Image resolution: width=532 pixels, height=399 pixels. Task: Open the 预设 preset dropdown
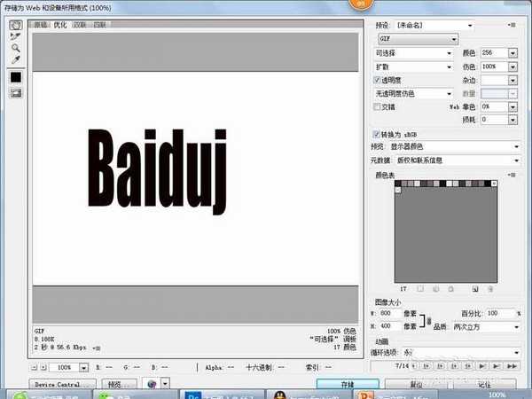[434, 26]
